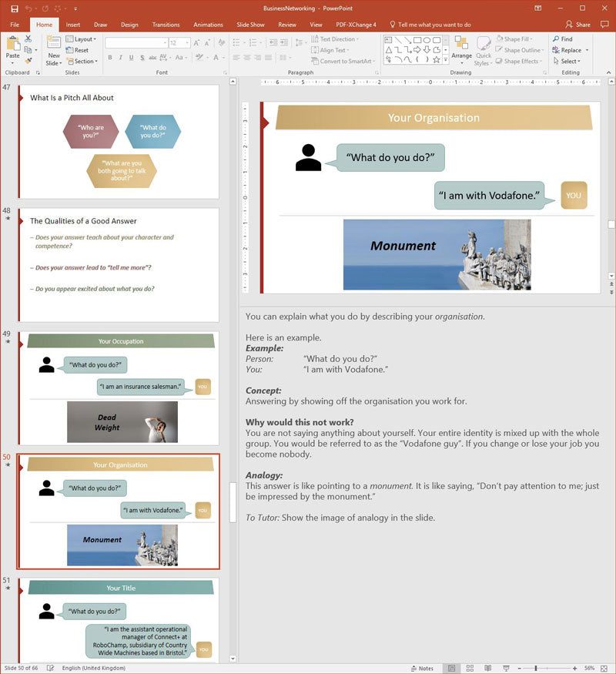Switch to the Design tab
Image resolution: width=616 pixels, height=674 pixels.
coord(129,25)
